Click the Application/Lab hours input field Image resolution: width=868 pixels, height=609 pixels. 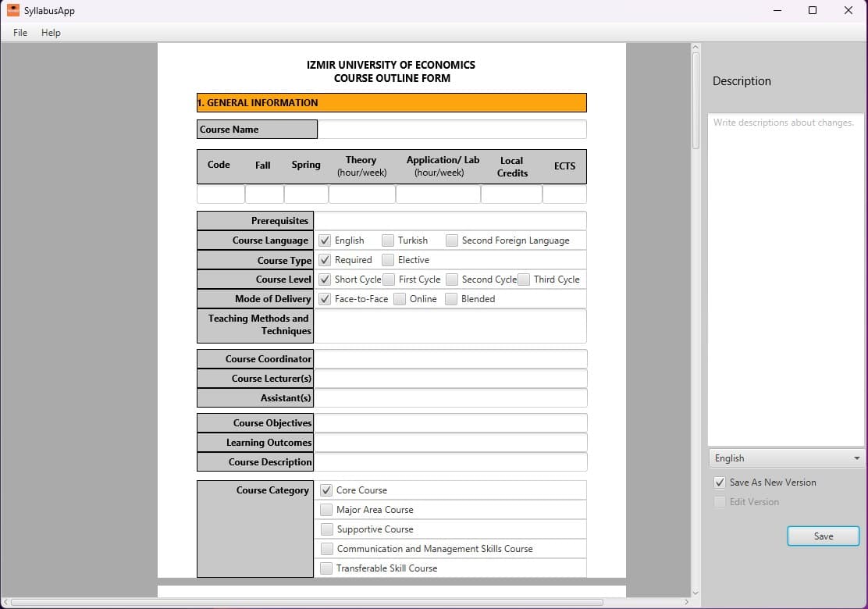click(x=439, y=194)
